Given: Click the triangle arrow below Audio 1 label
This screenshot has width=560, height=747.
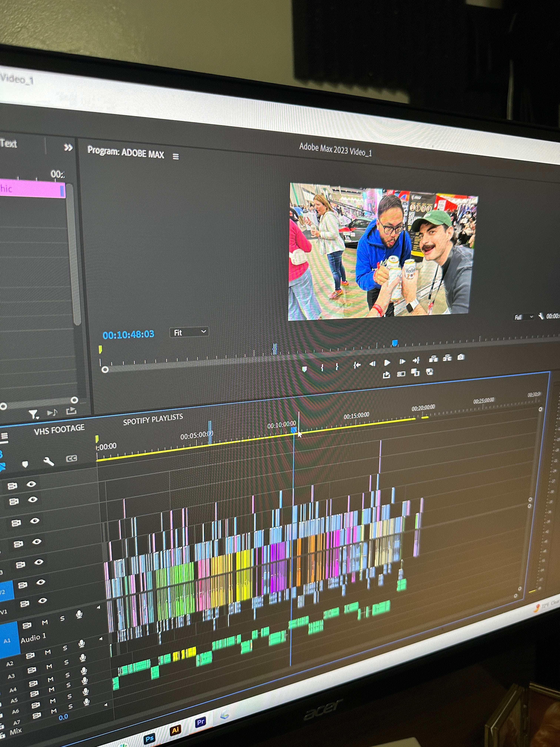Looking at the screenshot, I should coord(101,639).
